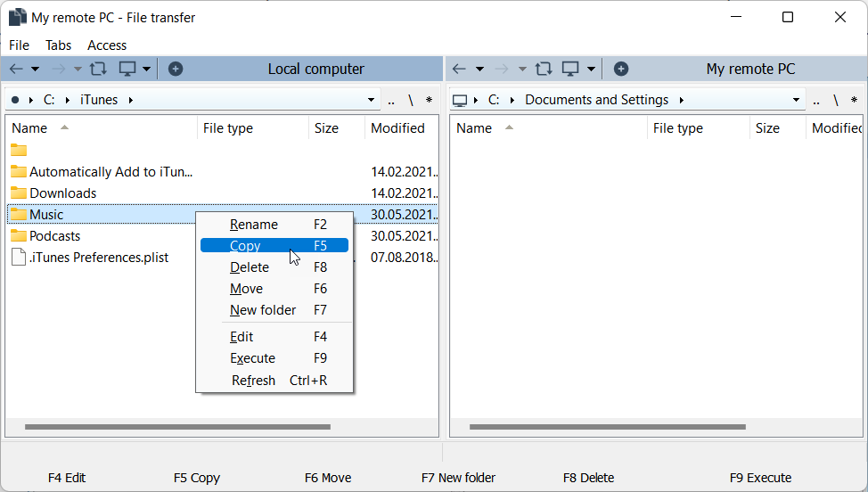868x492 pixels.
Task: Click the refresh icon in My remote PC toolbar
Action: pyautogui.click(x=543, y=69)
